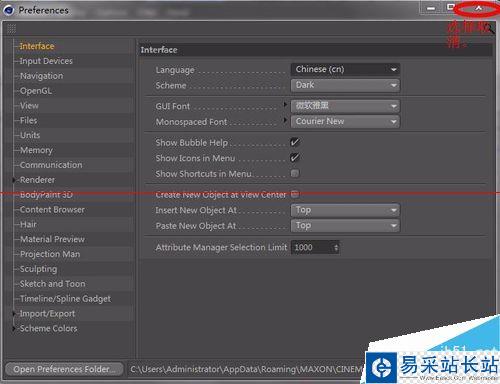Image resolution: width=500 pixels, height=384 pixels.
Task: Open BodyPaint 3D preferences
Action: click(x=46, y=194)
